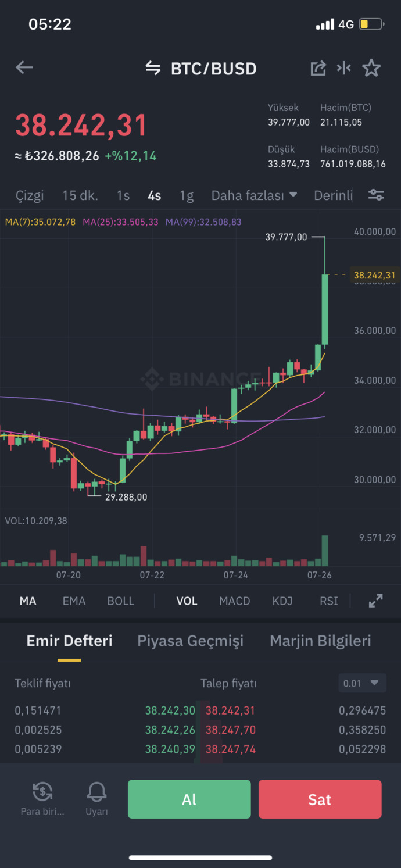The height and width of the screenshot is (868, 401).
Task: Open the share chart icon
Action: pyautogui.click(x=318, y=68)
